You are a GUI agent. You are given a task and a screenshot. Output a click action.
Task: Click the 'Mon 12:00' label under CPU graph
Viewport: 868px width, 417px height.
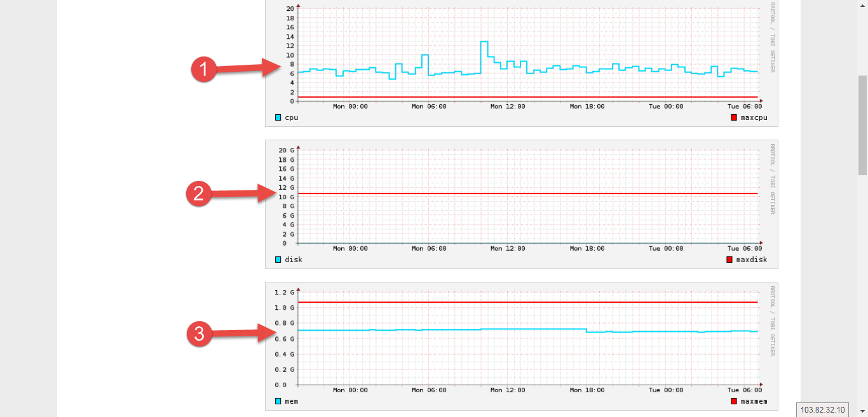click(508, 107)
